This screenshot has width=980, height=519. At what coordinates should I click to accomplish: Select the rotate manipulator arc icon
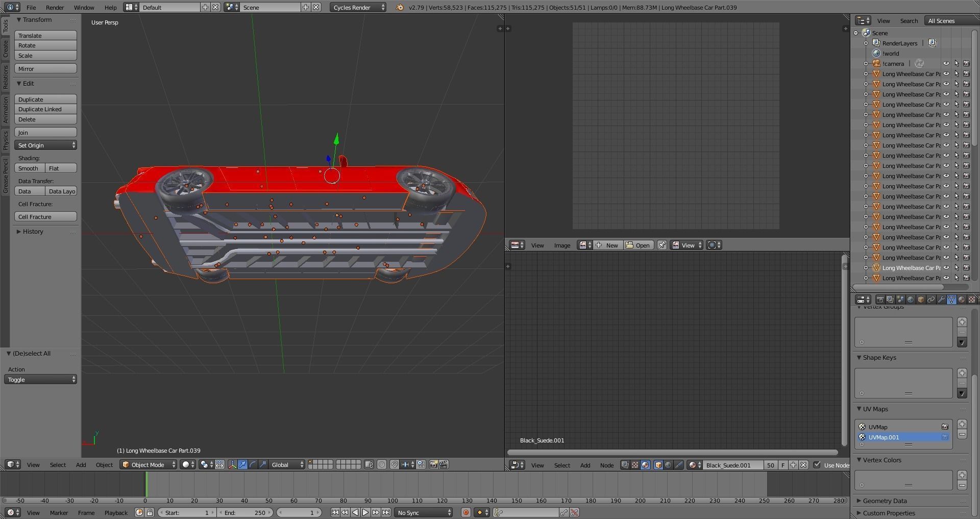pos(253,464)
